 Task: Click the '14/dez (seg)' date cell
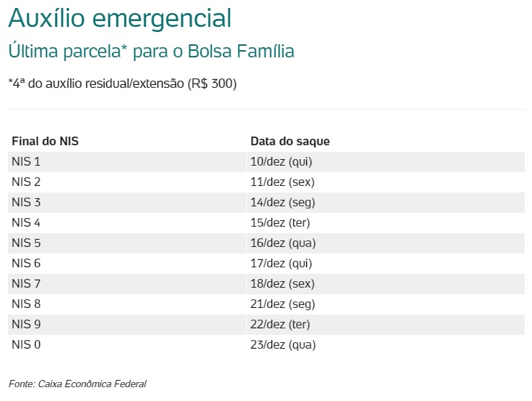[x=283, y=202]
